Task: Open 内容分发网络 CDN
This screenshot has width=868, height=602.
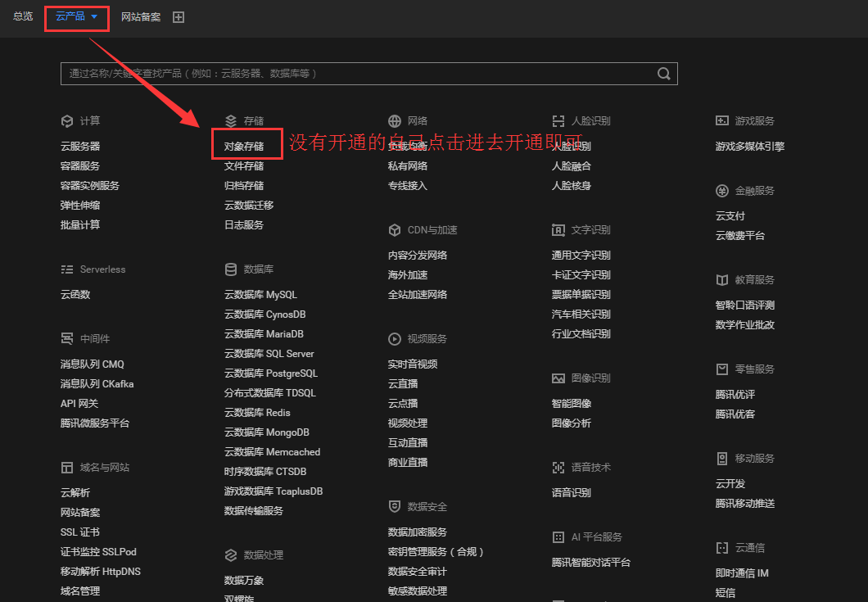Action: (x=418, y=256)
